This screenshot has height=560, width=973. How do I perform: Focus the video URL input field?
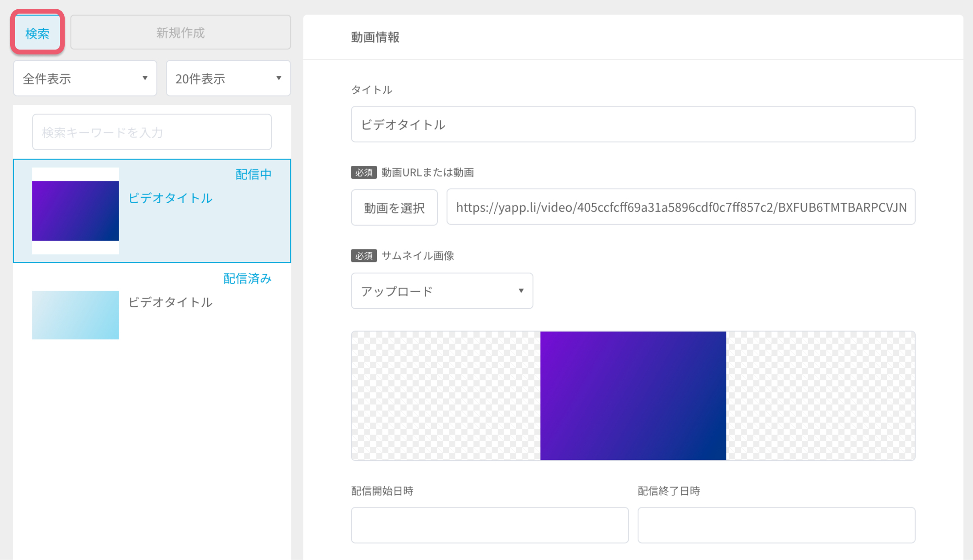coord(681,207)
